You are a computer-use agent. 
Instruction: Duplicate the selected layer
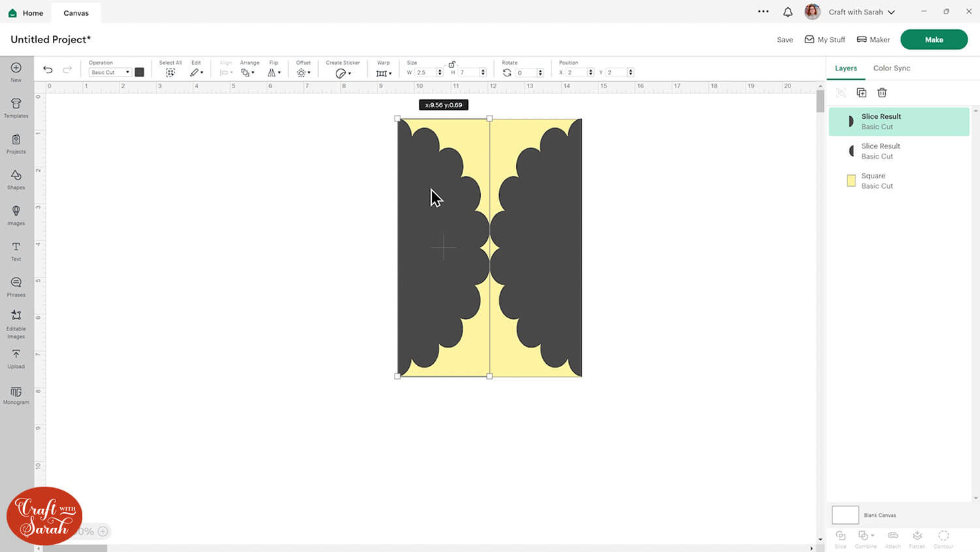coord(861,93)
